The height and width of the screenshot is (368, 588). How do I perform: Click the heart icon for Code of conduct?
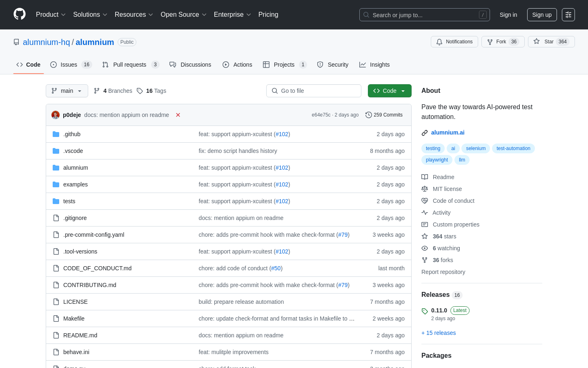coord(425,201)
